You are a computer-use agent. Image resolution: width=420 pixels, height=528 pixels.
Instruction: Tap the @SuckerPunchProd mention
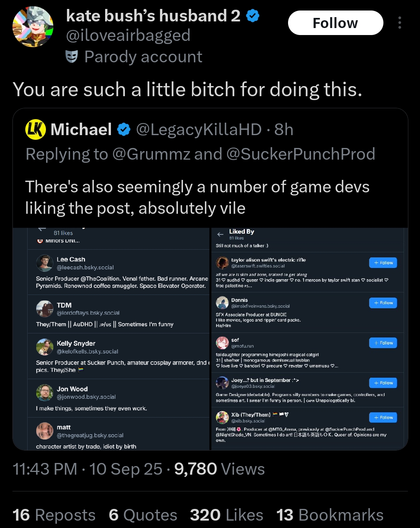pos(301,154)
